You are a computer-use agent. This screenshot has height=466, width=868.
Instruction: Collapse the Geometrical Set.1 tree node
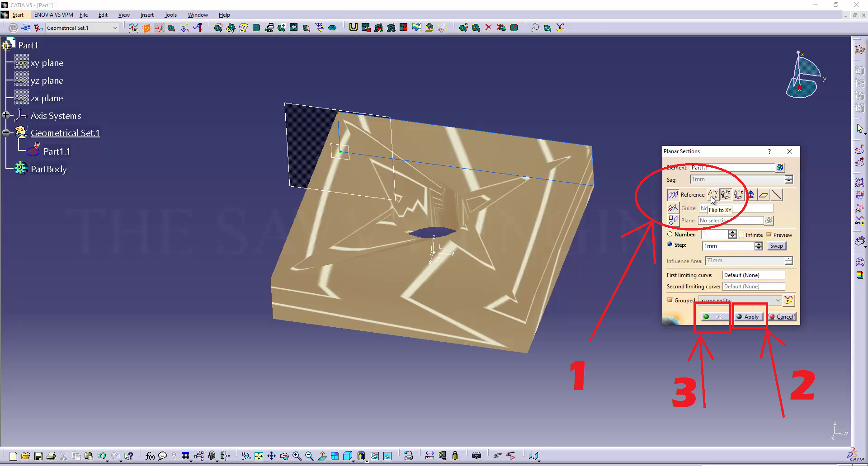(x=6, y=132)
